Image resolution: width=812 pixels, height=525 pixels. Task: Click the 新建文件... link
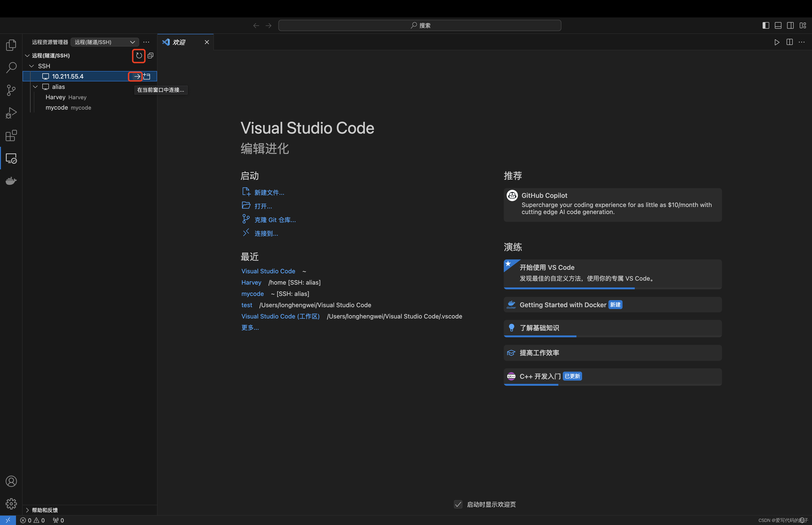point(269,193)
